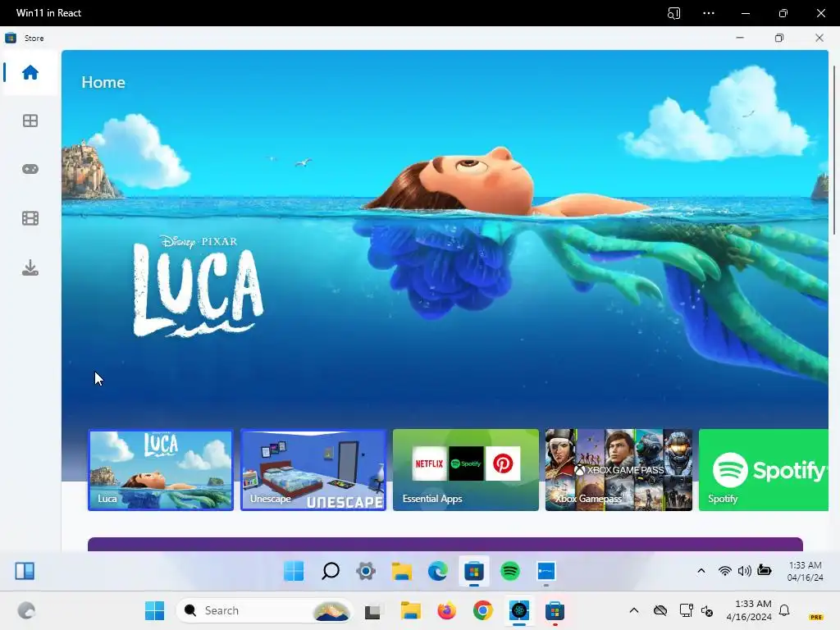This screenshot has height=630, width=840.
Task: Open the muted volume icon in outer tray
Action: [x=706, y=610]
